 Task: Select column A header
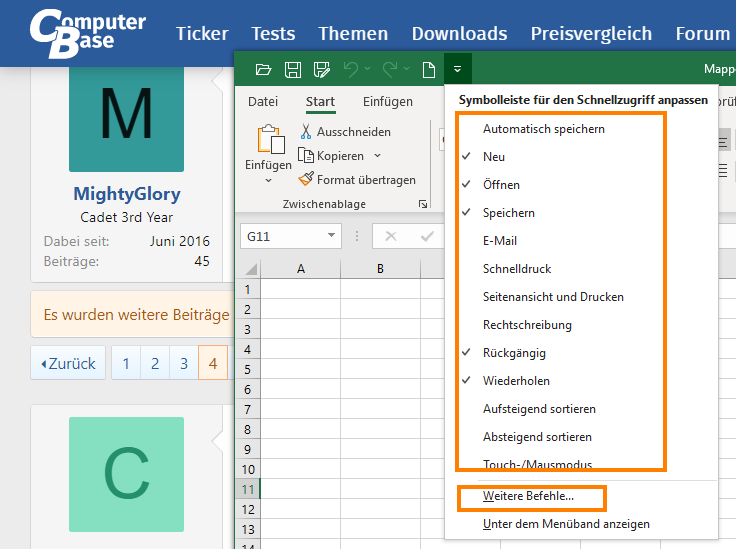point(301,269)
